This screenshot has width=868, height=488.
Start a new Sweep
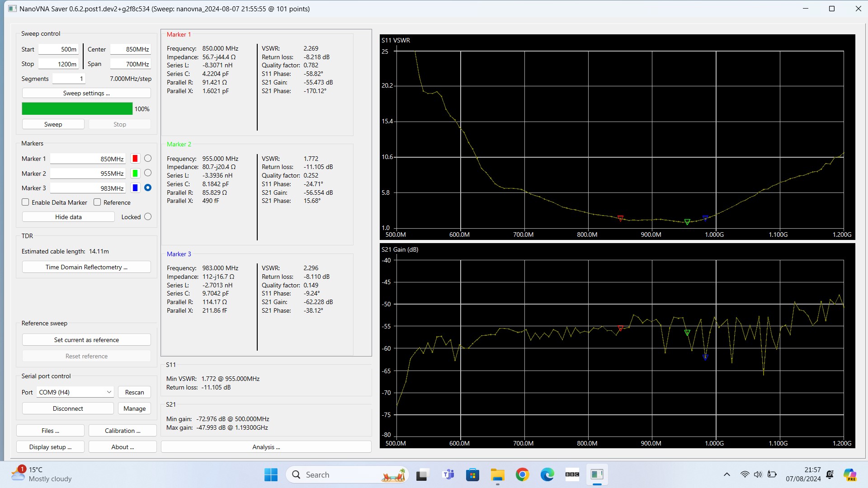(x=53, y=124)
